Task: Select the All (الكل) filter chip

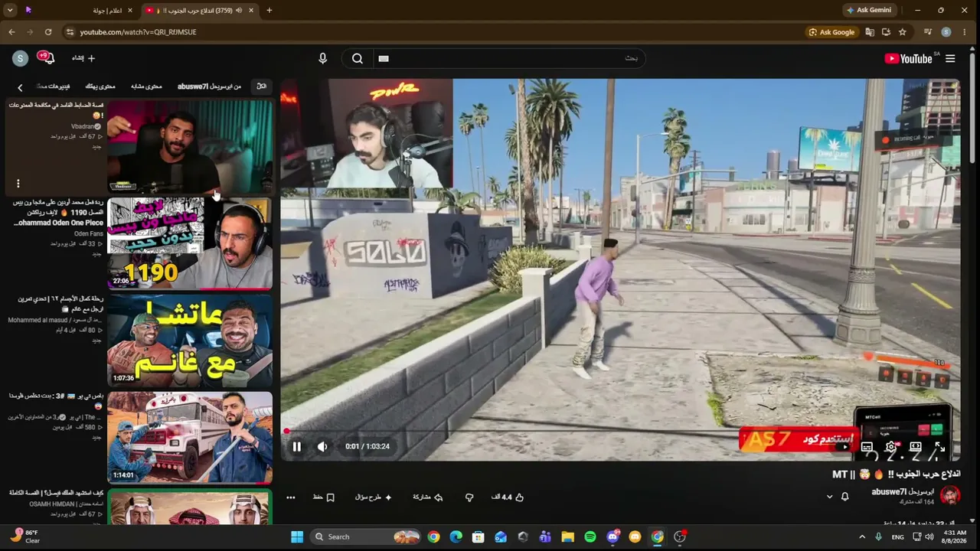Action: (x=261, y=86)
